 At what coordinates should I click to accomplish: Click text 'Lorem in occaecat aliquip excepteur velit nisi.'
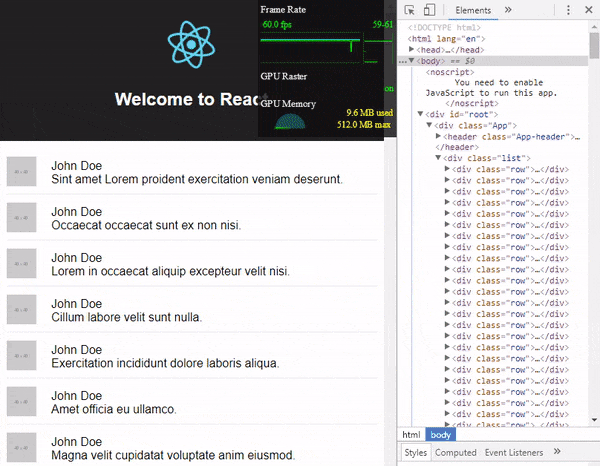pos(170,271)
